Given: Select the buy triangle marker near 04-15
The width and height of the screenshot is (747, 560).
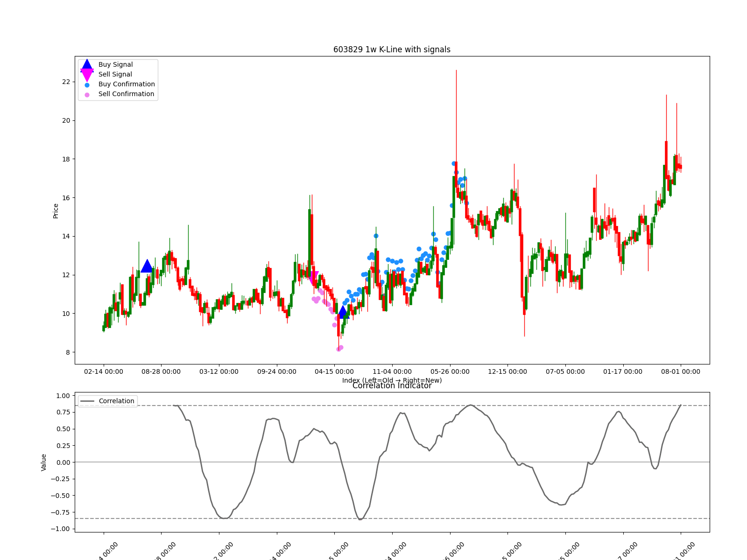Looking at the screenshot, I should coord(343,312).
